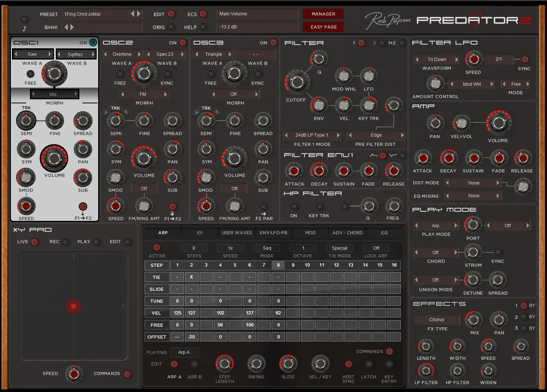547x392 pixels.
Task: Click the music note icon near Preset
Action: [24, 28]
